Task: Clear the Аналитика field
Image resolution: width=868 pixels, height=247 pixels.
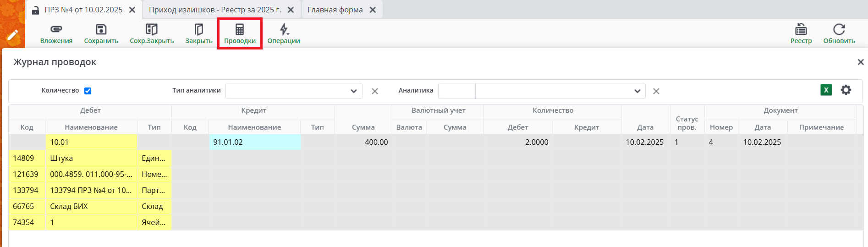Action: pyautogui.click(x=656, y=91)
